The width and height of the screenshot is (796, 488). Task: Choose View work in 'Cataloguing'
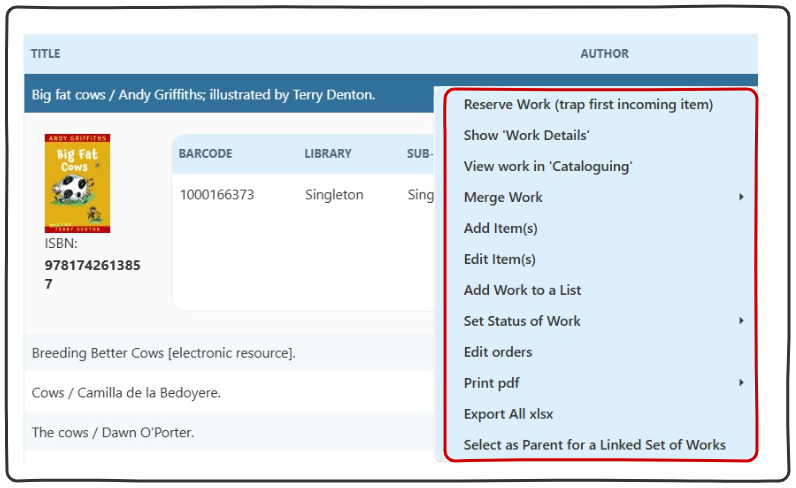point(548,166)
